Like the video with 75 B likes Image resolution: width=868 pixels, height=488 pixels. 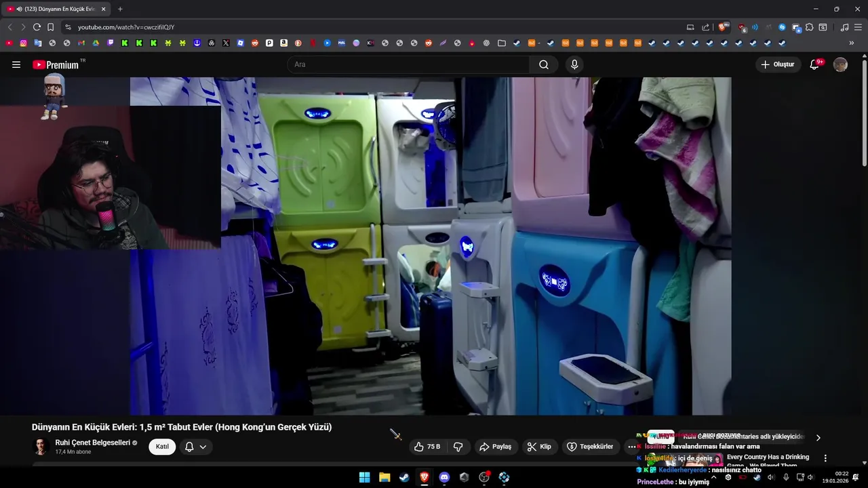427,447
